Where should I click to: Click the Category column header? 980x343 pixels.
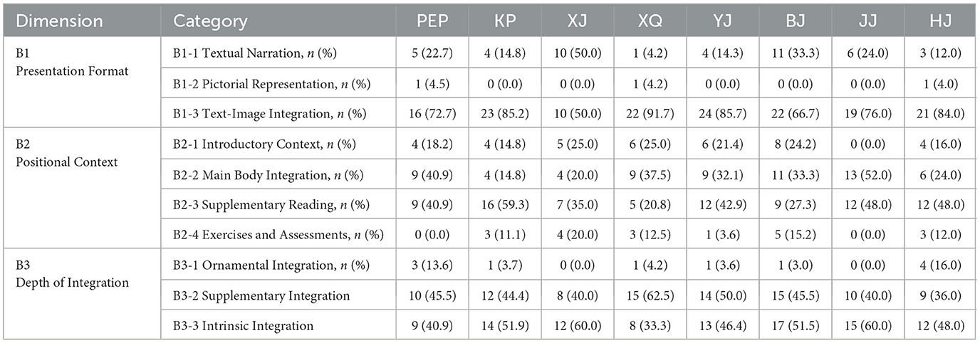[210, 21]
